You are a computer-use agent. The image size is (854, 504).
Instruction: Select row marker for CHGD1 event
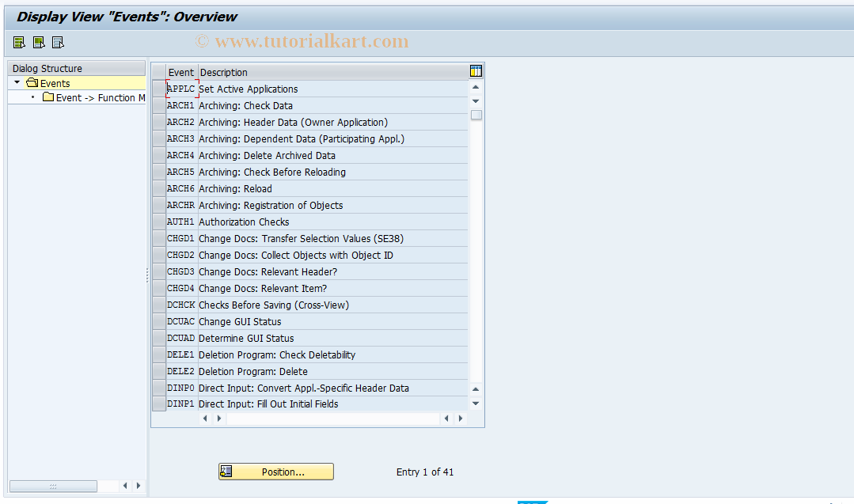pos(158,238)
